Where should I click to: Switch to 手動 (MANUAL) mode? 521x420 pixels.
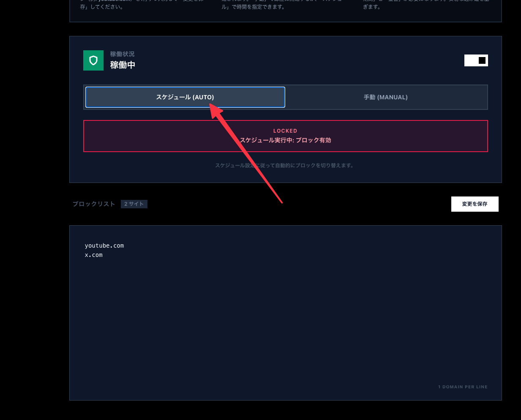pos(385,97)
